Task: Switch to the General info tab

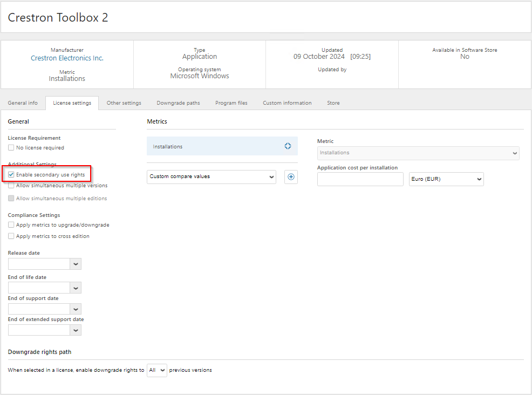Action: [23, 103]
